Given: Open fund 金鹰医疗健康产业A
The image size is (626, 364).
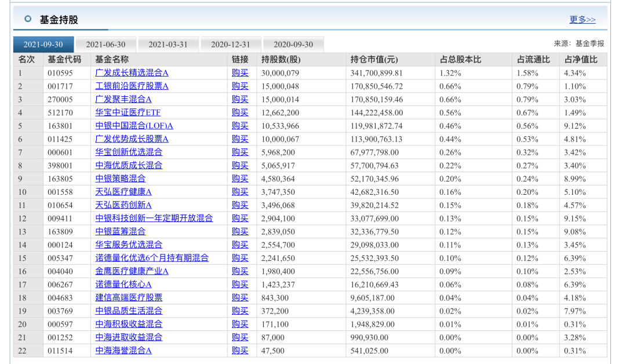Looking at the screenshot, I should point(132,271).
